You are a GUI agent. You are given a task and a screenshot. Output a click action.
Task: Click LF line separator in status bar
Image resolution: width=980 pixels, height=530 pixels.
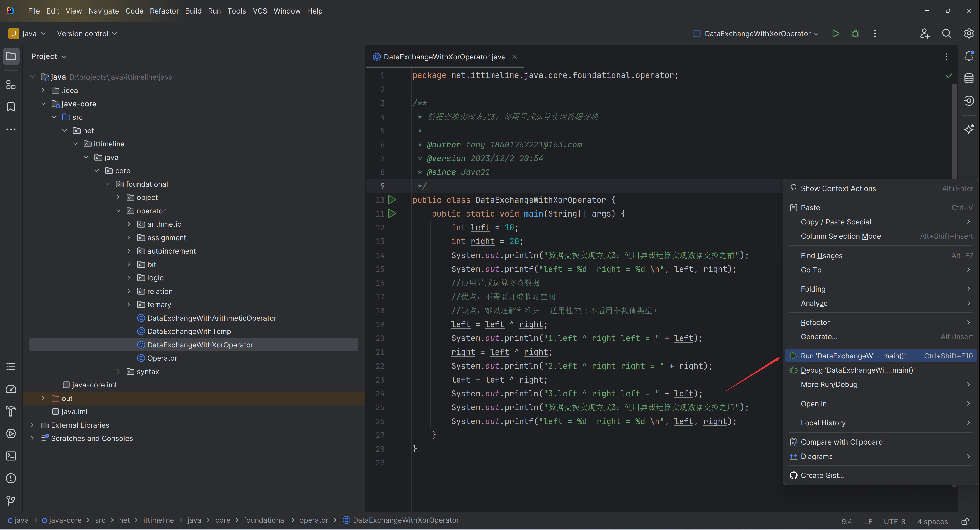[868, 521]
